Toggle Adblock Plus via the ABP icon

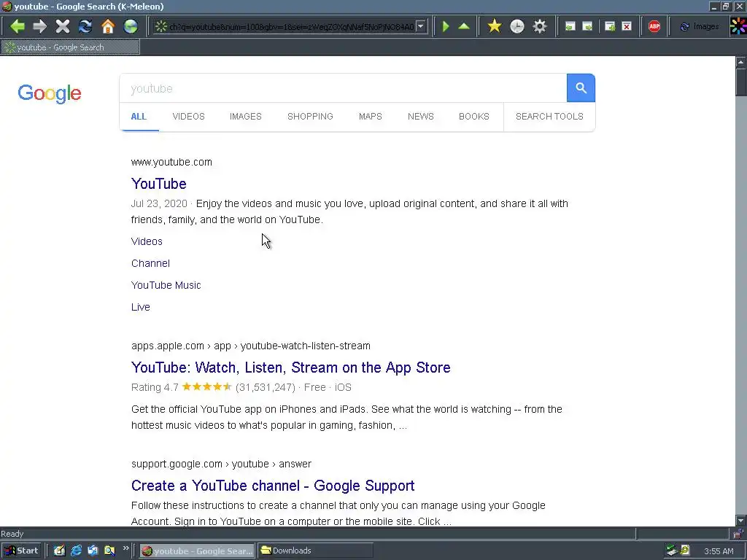tap(654, 26)
